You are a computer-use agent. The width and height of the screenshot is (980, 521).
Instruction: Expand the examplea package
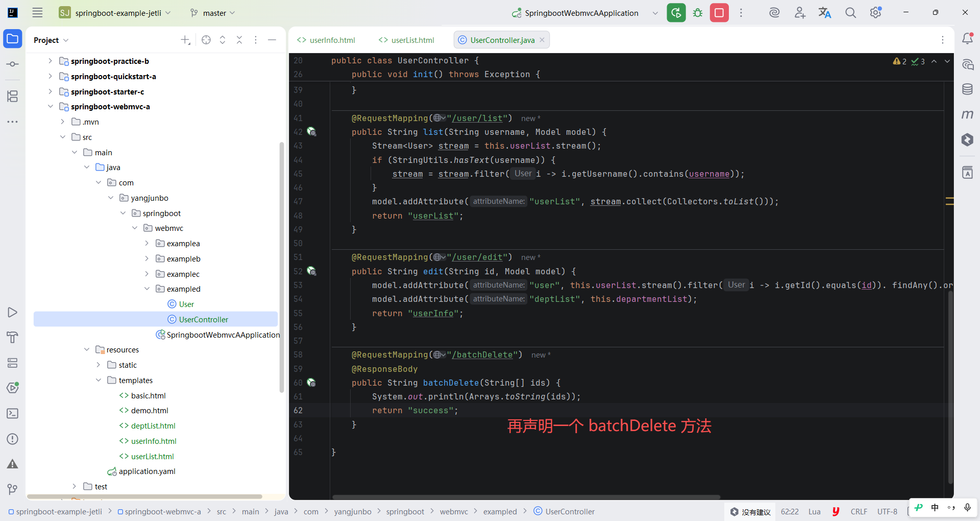pyautogui.click(x=147, y=243)
